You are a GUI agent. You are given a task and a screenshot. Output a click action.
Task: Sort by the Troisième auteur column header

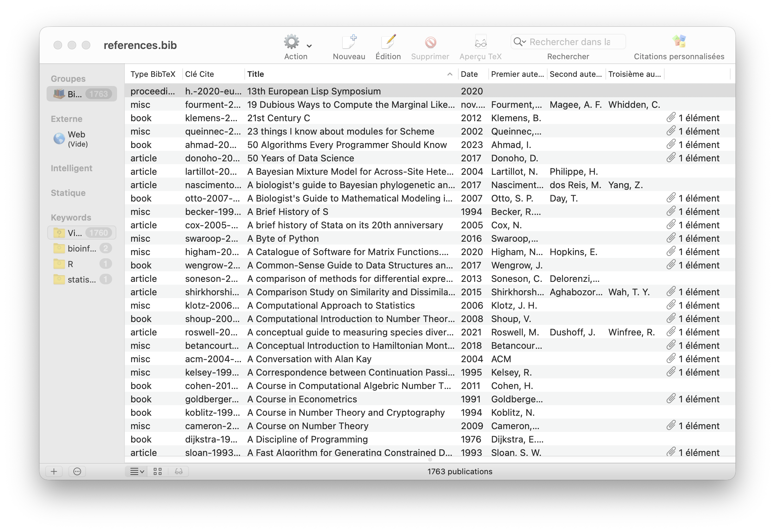[634, 74]
